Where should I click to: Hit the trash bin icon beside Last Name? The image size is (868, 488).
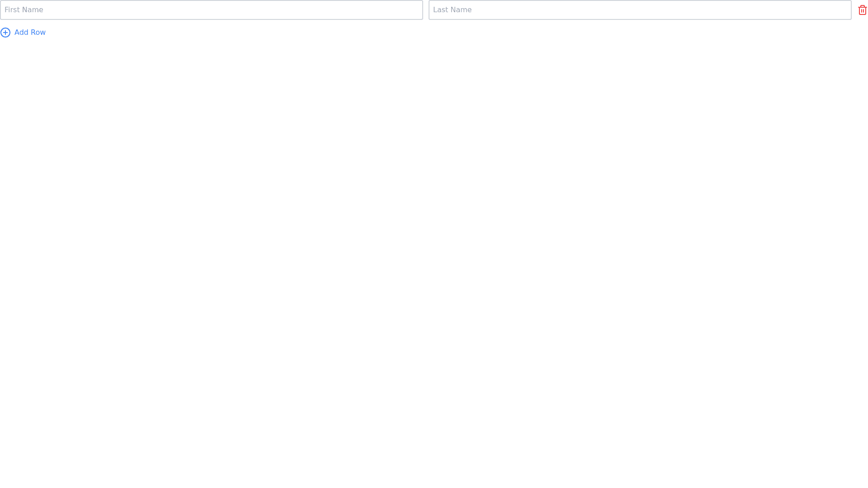pos(862,10)
